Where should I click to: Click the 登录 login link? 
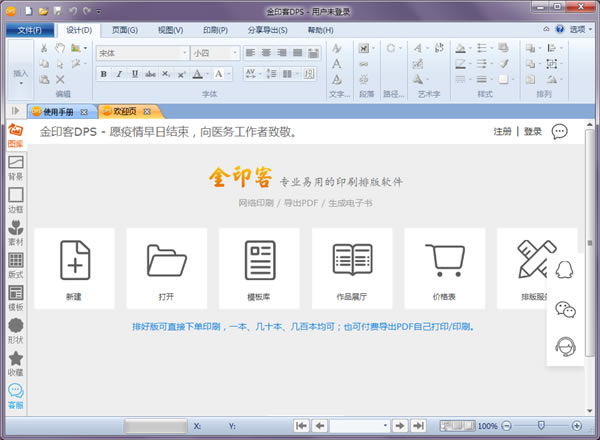tap(532, 132)
